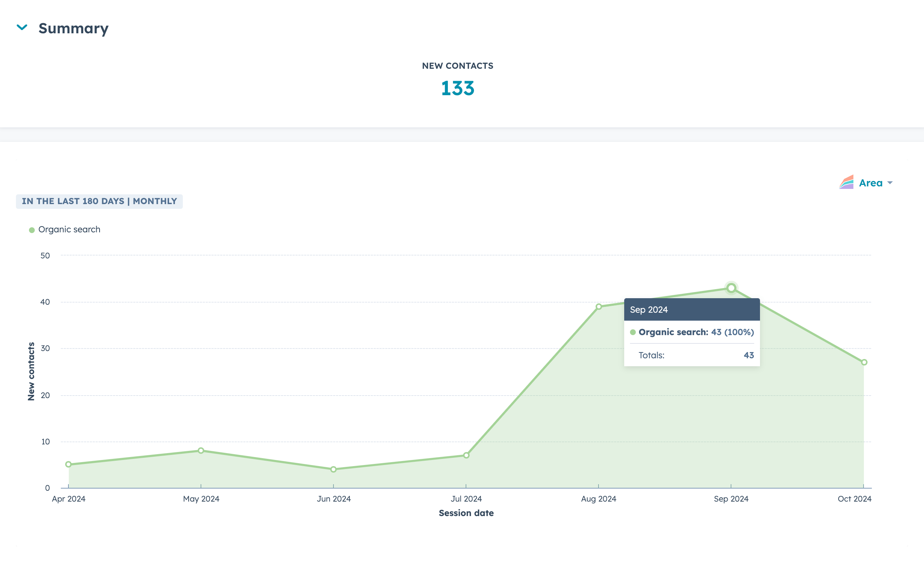Select the Jul 2024 data point

(466, 455)
